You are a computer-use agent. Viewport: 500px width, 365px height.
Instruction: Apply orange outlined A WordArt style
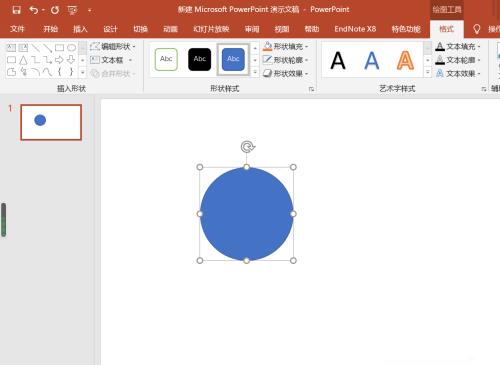(405, 61)
